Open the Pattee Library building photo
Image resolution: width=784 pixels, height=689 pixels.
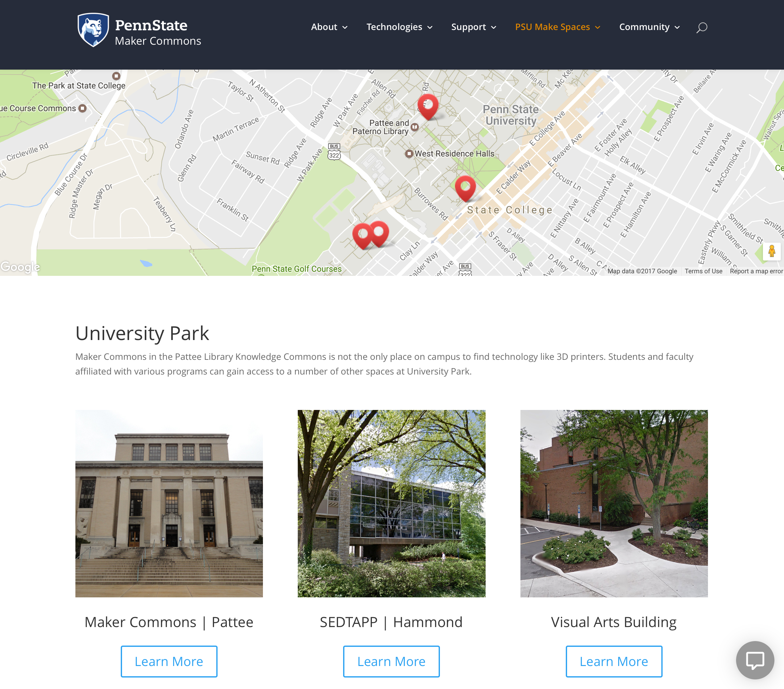pyautogui.click(x=169, y=503)
